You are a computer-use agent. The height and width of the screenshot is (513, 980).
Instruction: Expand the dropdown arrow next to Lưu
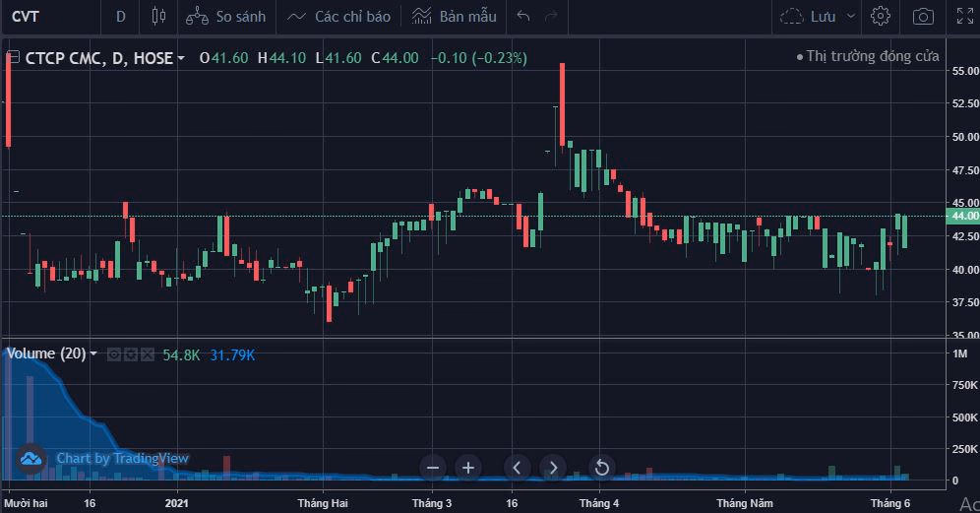coord(850,16)
